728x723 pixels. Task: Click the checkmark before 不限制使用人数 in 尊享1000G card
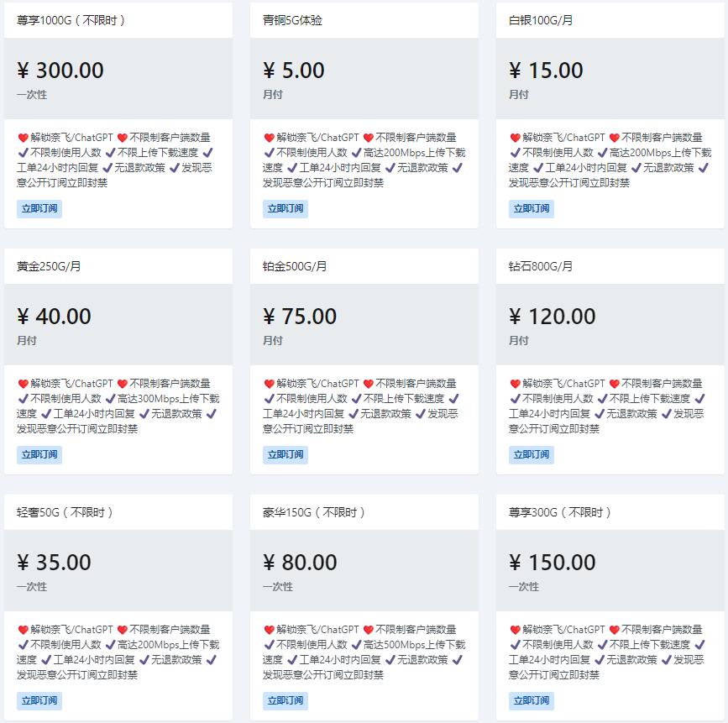[23, 153]
